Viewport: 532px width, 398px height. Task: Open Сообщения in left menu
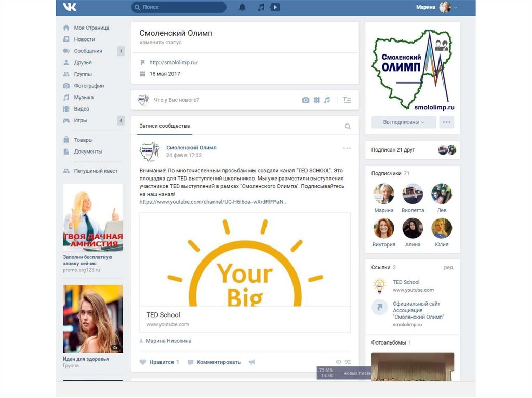[88, 51]
